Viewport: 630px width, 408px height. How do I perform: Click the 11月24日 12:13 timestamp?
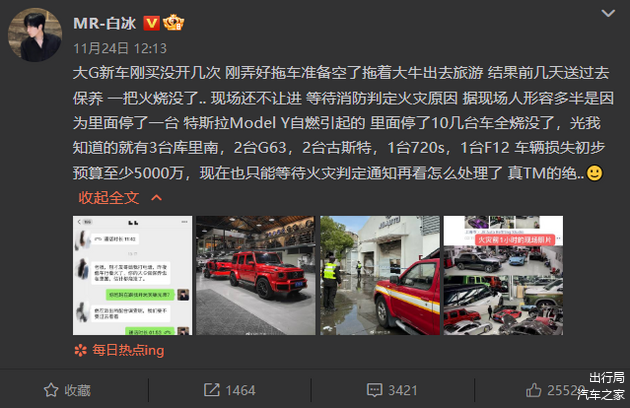(120, 49)
